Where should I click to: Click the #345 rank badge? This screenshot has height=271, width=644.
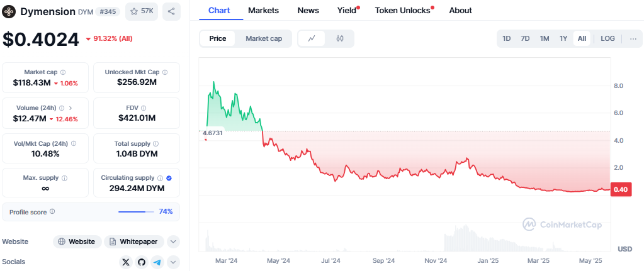click(x=108, y=11)
